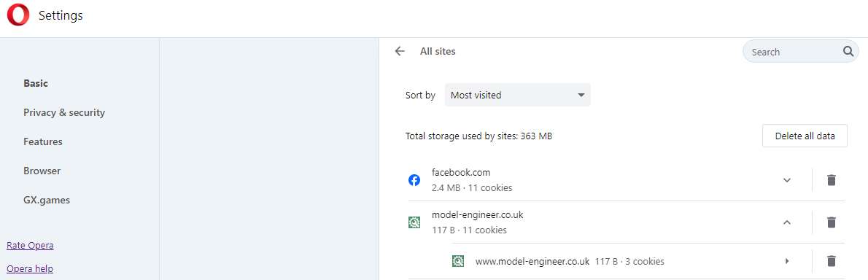Go back with the All sites arrow
This screenshot has width=868, height=280.
tap(400, 52)
